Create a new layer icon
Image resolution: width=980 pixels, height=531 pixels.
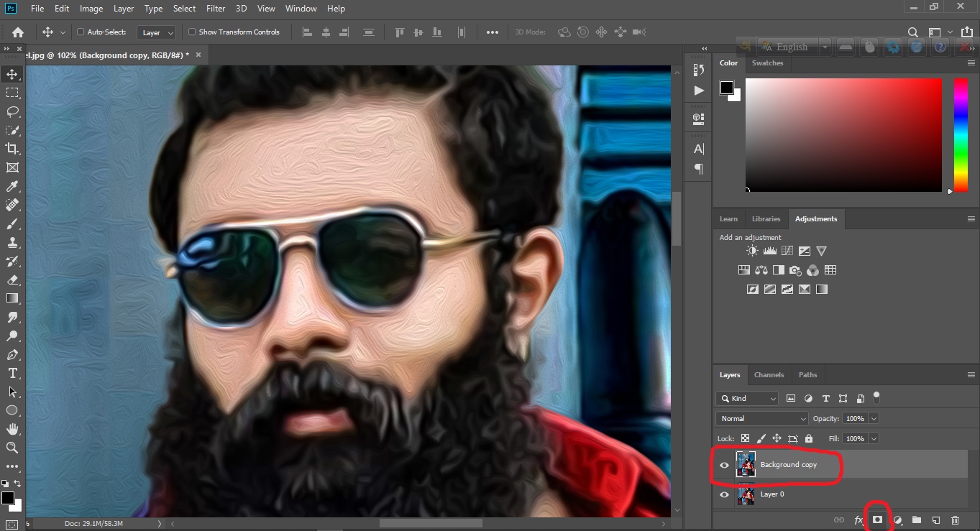click(935, 520)
